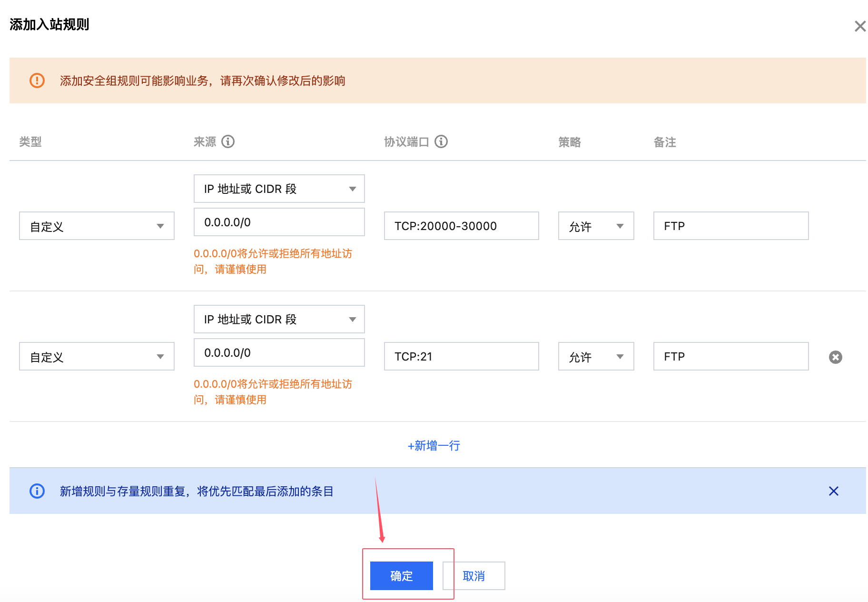Click the 0.0.0.0/0 warning text in first rule
Screen dimensions: 868x602
pyautogui.click(x=273, y=261)
